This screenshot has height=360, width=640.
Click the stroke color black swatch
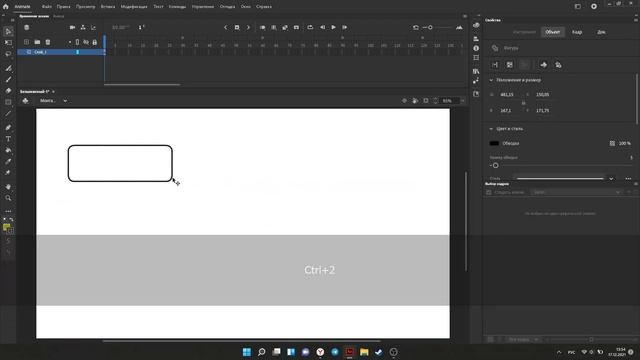click(494, 143)
